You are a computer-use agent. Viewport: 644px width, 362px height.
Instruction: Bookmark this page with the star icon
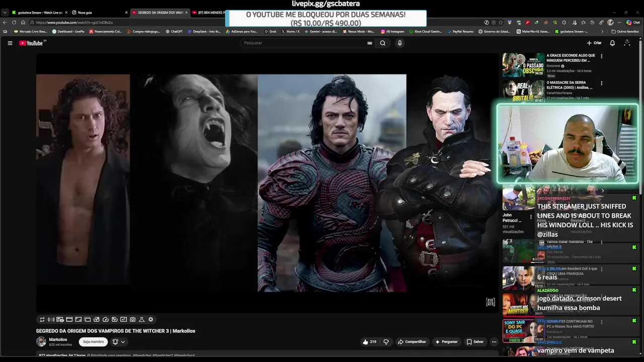click(501, 23)
